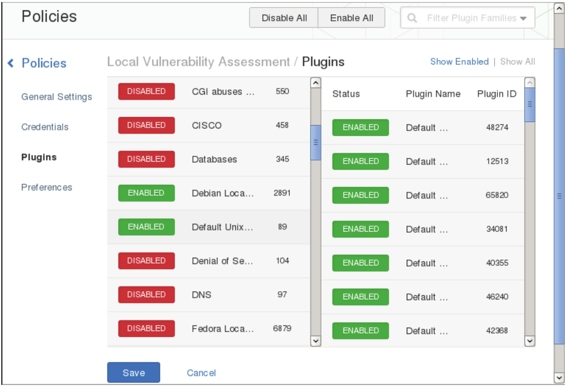
Task: Click Show All link
Action: pyautogui.click(x=517, y=62)
